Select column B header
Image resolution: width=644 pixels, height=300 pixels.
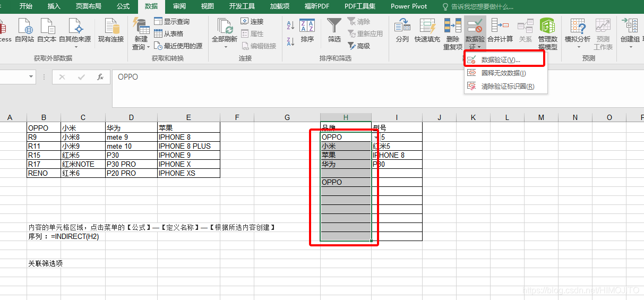44,117
